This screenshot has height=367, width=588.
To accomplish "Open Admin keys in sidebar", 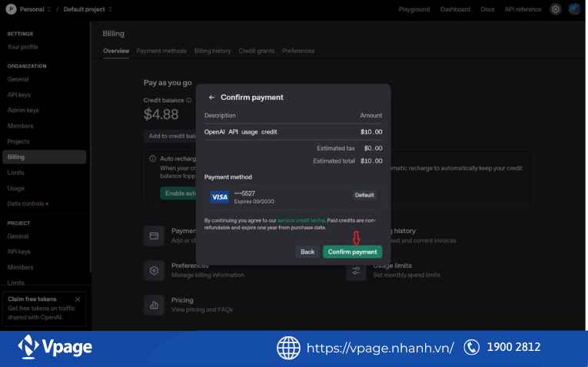I will [23, 111].
